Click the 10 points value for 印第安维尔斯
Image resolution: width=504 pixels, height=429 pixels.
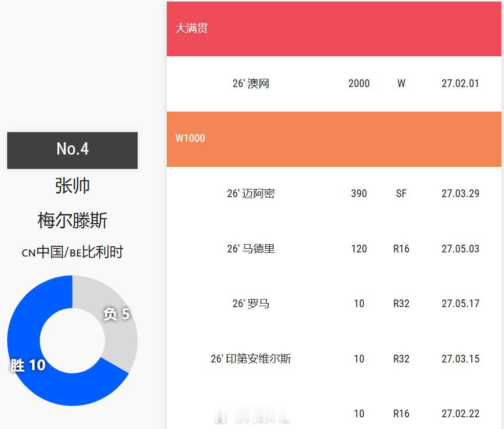point(359,359)
